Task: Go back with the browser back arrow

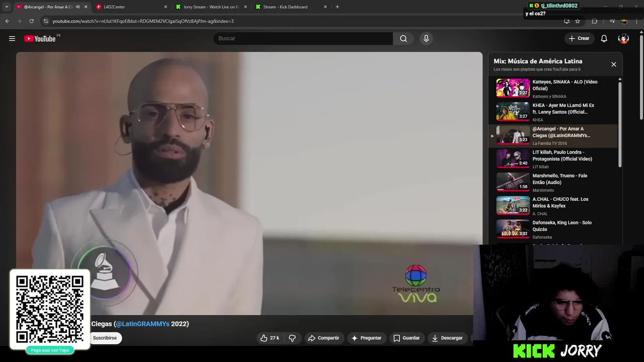Action: pyautogui.click(x=7, y=21)
